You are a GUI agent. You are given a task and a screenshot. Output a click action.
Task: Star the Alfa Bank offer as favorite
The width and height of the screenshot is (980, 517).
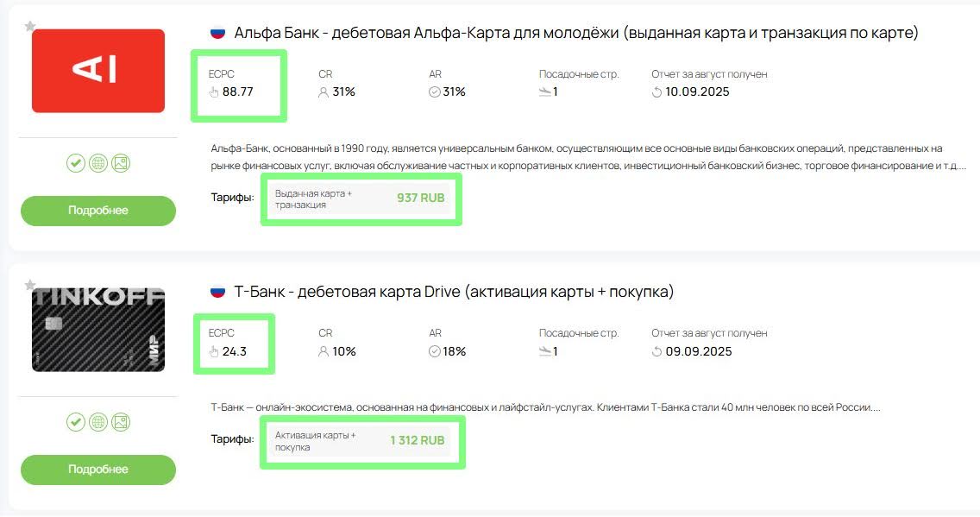coord(30,27)
